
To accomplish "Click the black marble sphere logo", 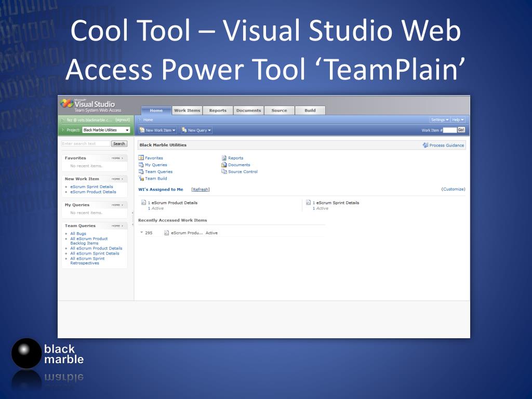I will 26,353.
